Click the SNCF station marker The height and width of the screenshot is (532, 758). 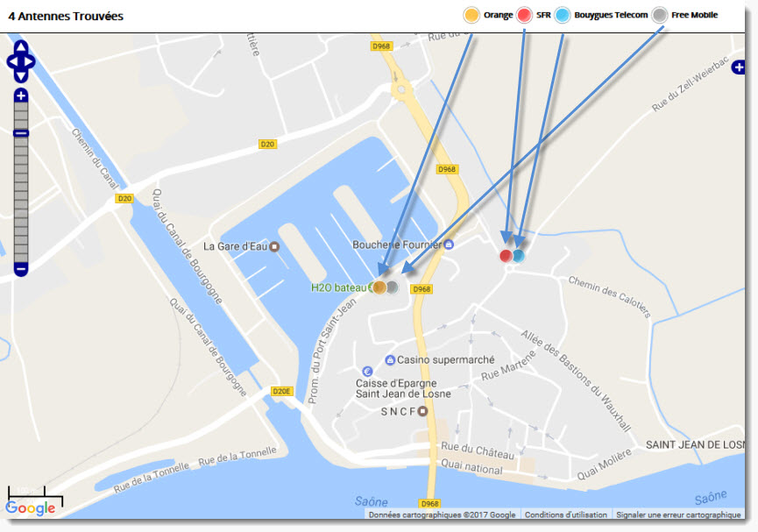[422, 411]
